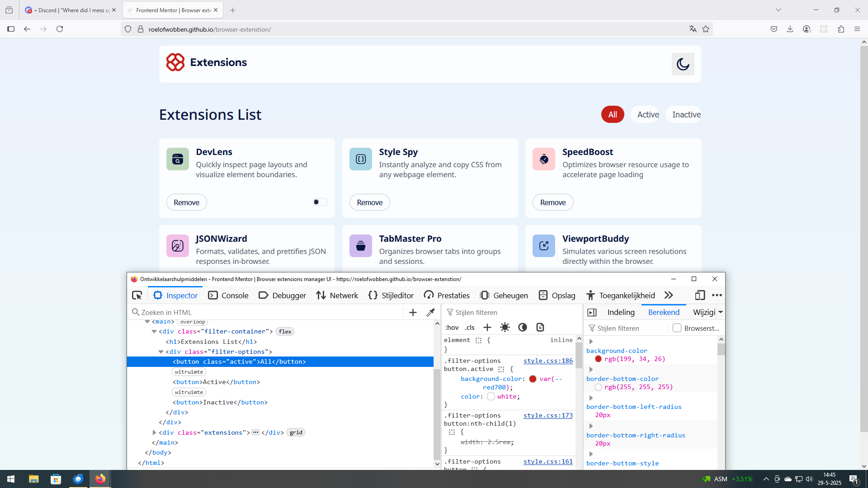This screenshot has height=488, width=868.
Task: Click the light color scheme simulation icon
Action: (505, 327)
